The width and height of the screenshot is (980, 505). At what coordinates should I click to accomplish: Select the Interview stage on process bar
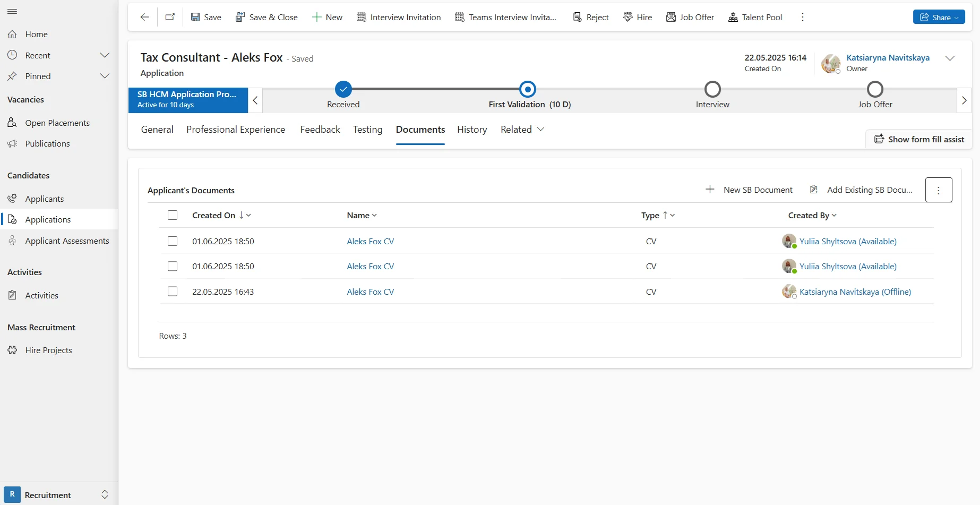click(x=712, y=89)
